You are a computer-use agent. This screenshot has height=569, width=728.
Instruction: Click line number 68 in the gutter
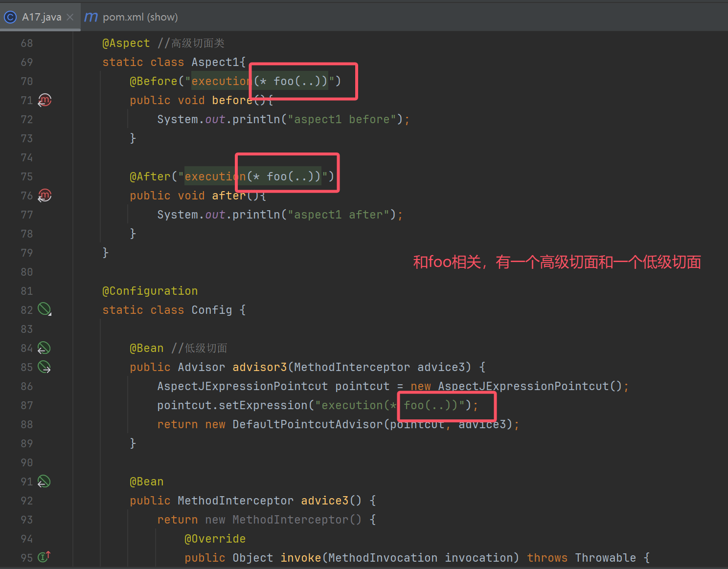tap(27, 43)
